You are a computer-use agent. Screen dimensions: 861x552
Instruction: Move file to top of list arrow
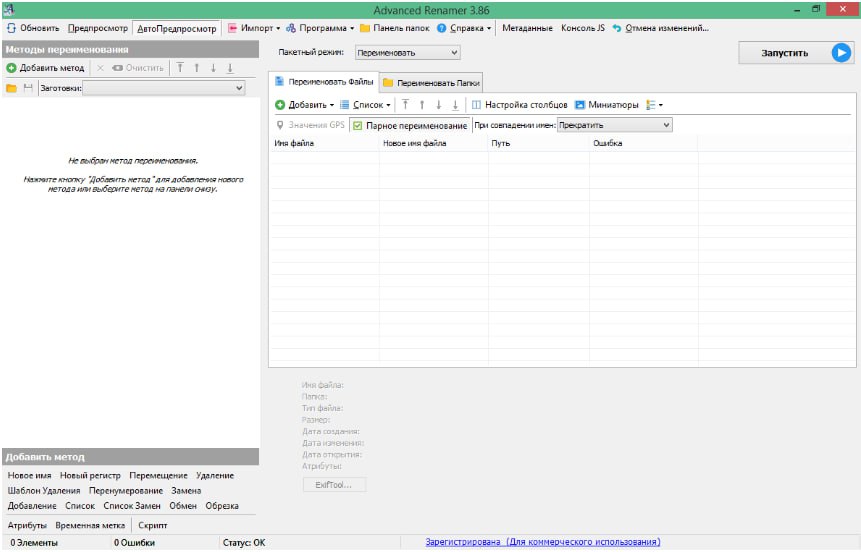pos(406,105)
